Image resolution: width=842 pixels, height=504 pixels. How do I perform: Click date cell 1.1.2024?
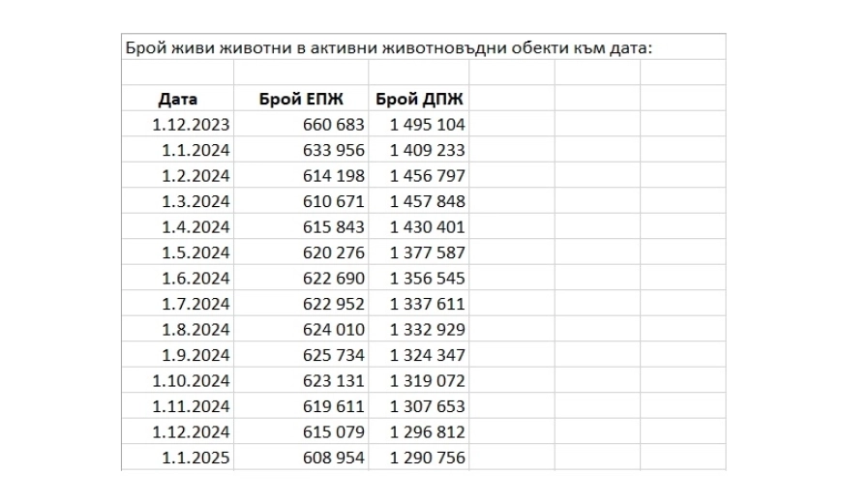pos(196,150)
